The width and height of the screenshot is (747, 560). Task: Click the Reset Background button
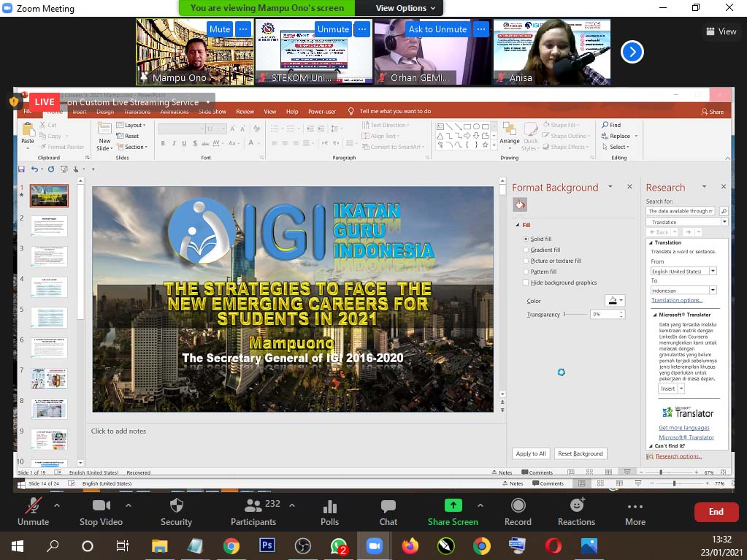(581, 453)
